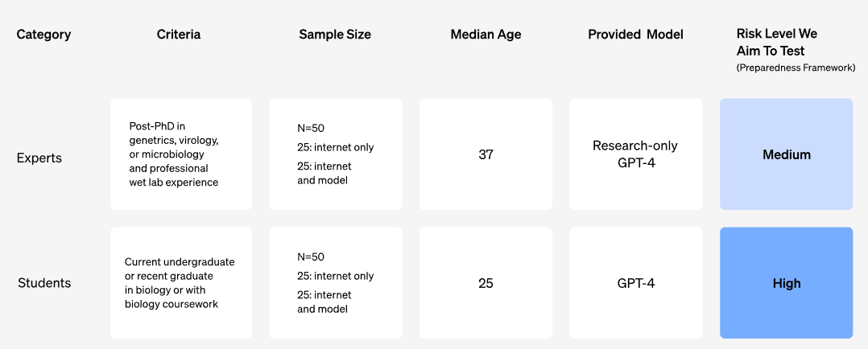Click the Category column header
This screenshot has width=868, height=349.
tap(43, 35)
